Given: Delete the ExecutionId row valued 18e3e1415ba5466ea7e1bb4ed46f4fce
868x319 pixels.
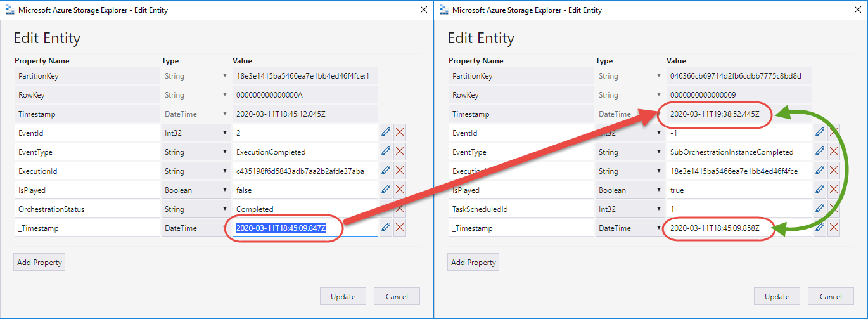Looking at the screenshot, I should click(834, 171).
